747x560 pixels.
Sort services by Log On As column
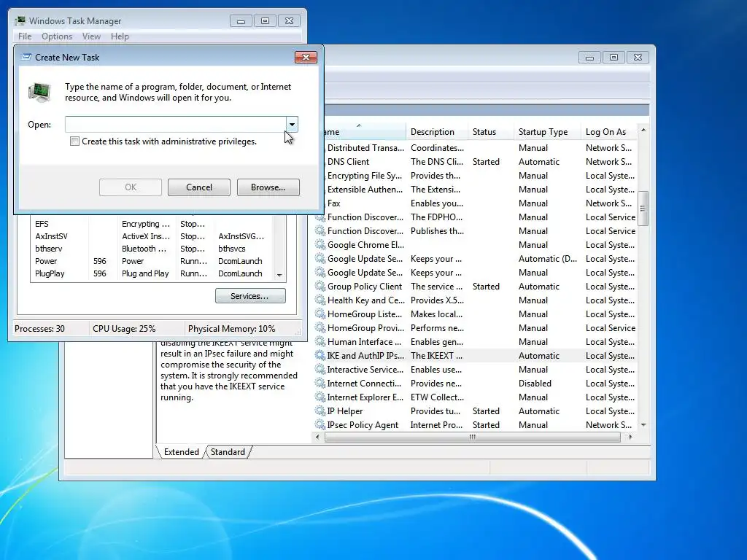point(609,132)
